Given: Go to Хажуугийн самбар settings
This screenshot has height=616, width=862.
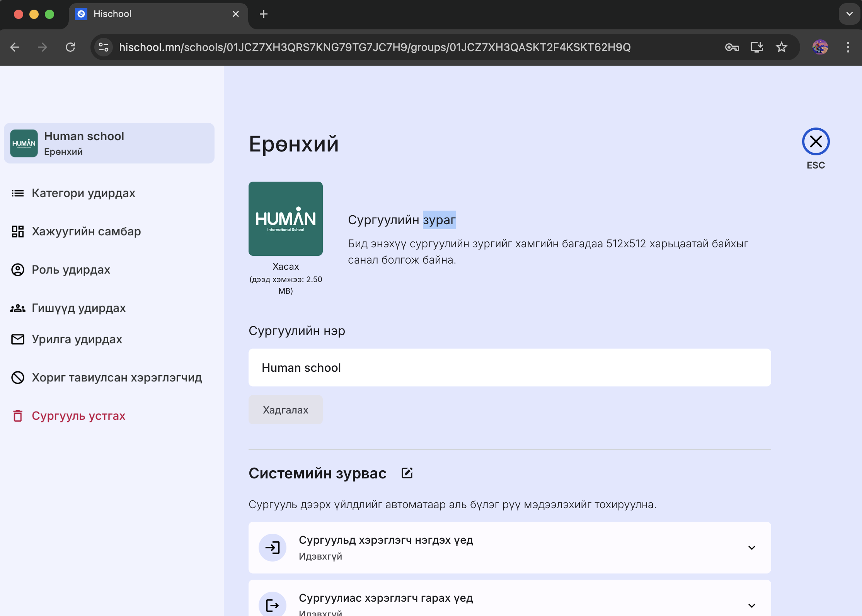Looking at the screenshot, I should pyautogui.click(x=86, y=231).
